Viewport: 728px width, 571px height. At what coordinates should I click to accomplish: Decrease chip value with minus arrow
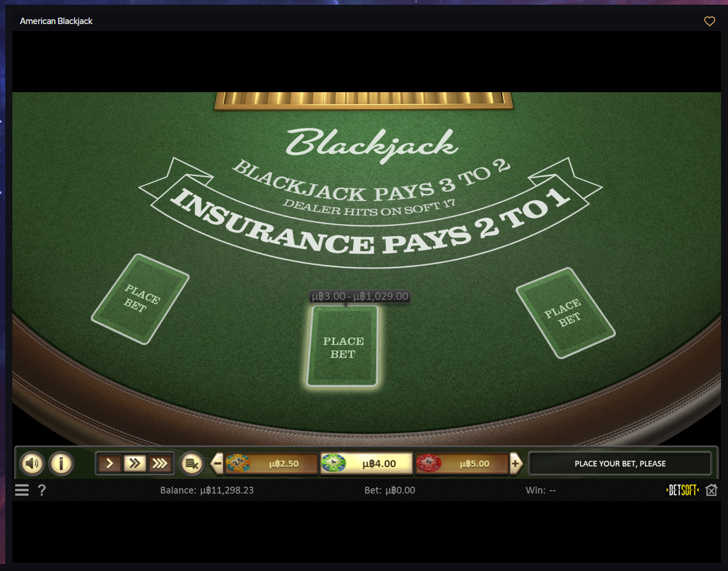point(217,464)
